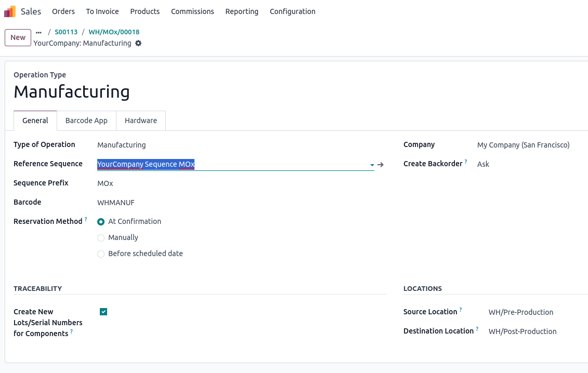The image size is (588, 373).
Task: Open the gear actions menu icon
Action: pyautogui.click(x=138, y=43)
